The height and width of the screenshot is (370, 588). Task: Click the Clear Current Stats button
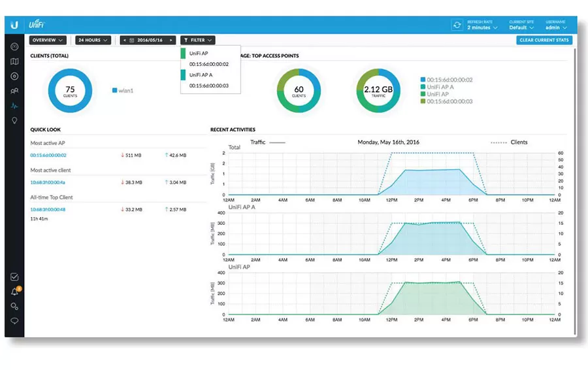tap(544, 40)
